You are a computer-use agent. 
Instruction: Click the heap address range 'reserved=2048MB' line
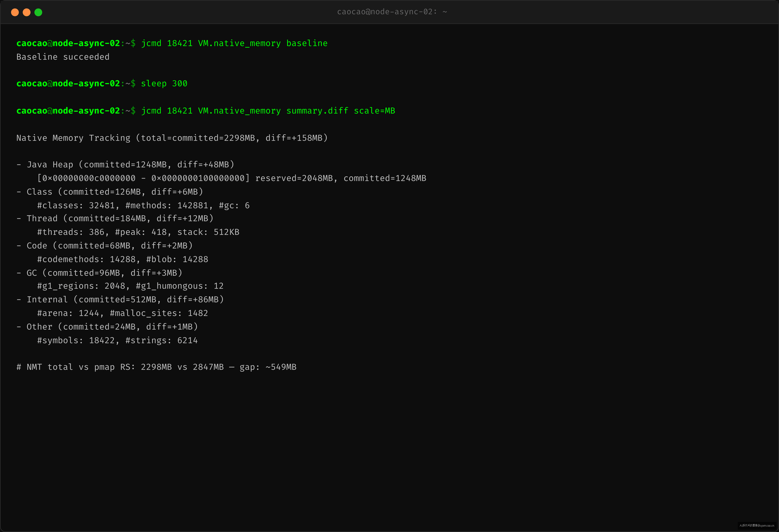point(232,178)
